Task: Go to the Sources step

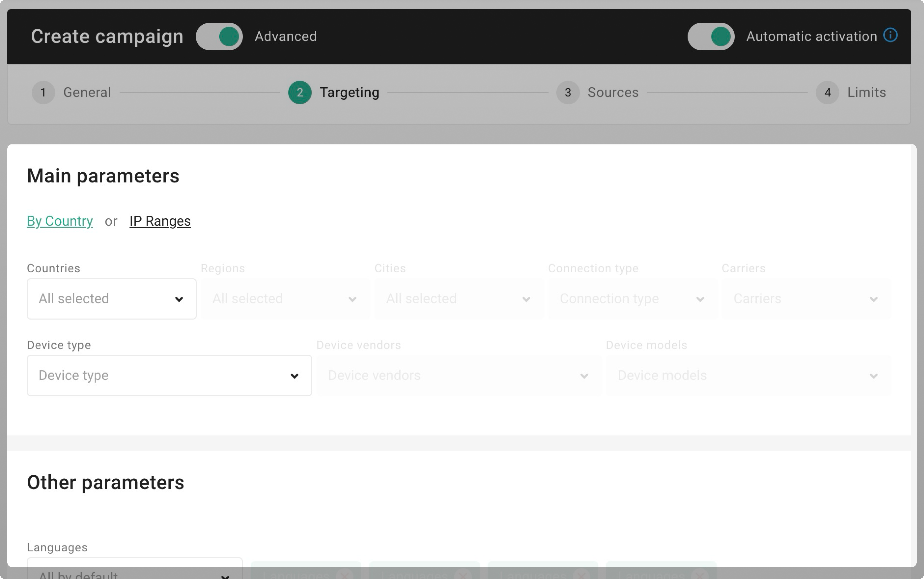Action: coord(613,92)
